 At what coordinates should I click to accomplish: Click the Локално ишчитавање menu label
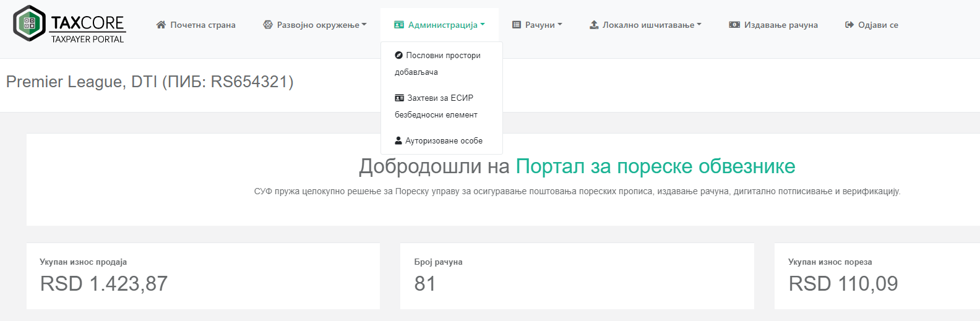[648, 25]
